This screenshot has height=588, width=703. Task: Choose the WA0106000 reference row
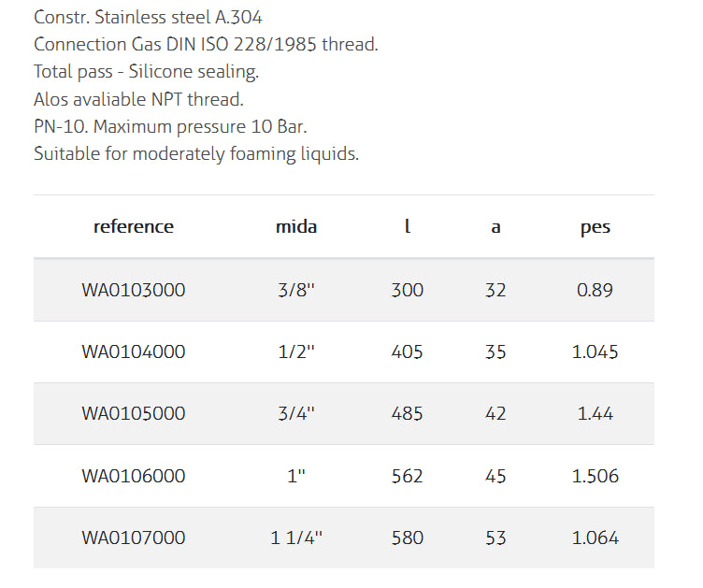[134, 476]
